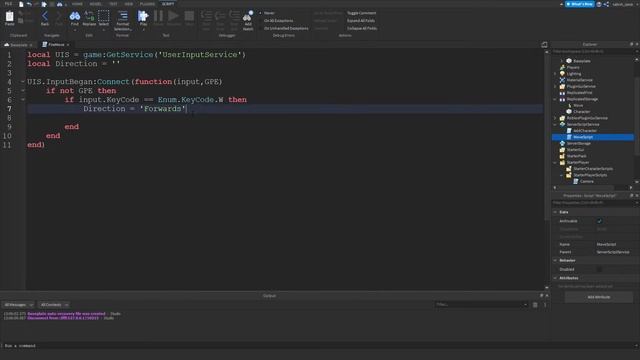Click the Pause test button
This screenshot has width=640, height=360.
[x=158, y=17]
